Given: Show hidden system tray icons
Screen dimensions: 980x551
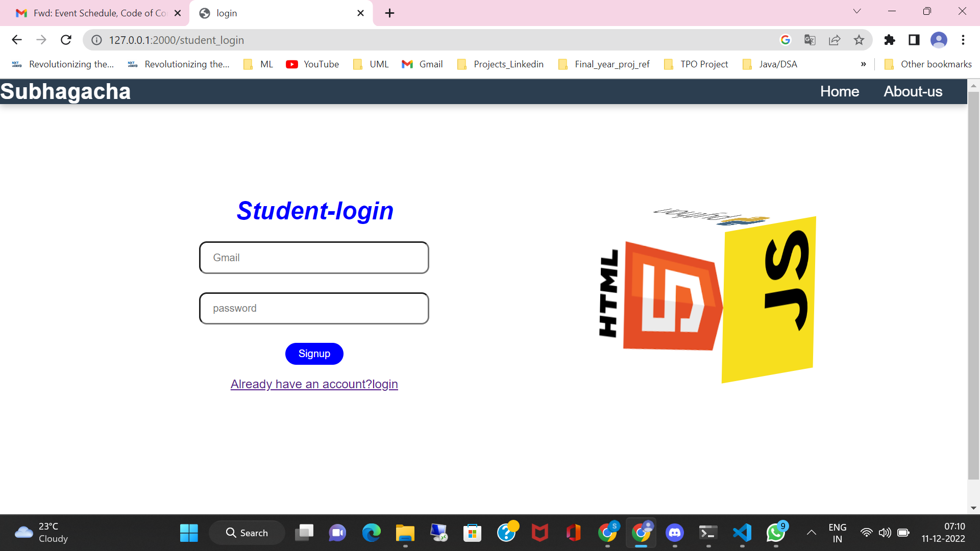Looking at the screenshot, I should [x=811, y=533].
